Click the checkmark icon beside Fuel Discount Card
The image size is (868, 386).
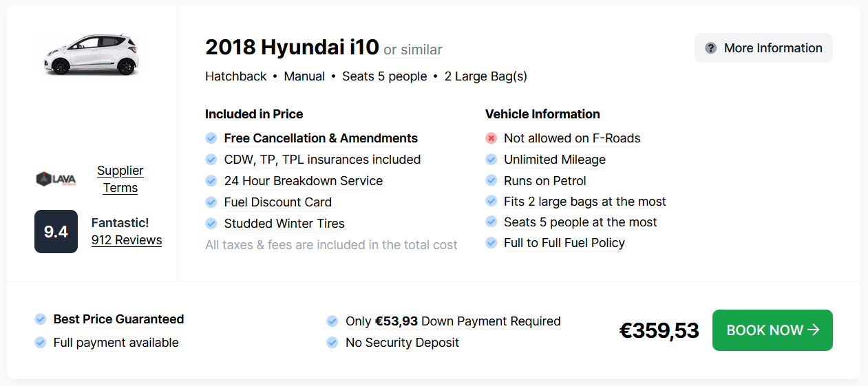(211, 202)
